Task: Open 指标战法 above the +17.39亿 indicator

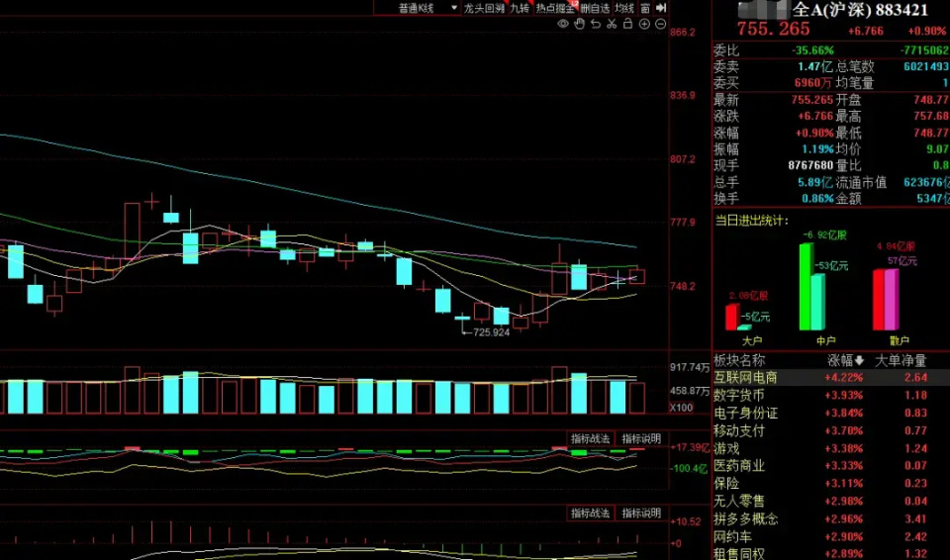Action: pos(591,438)
